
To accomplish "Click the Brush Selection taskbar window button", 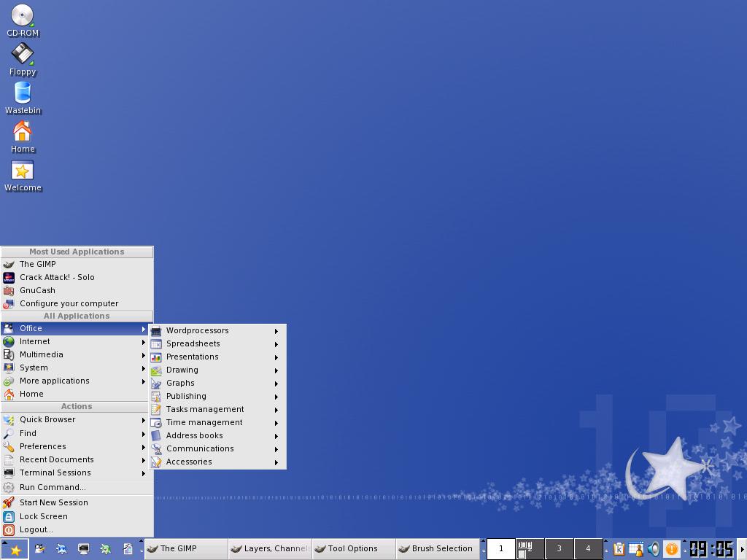I will pos(438,549).
